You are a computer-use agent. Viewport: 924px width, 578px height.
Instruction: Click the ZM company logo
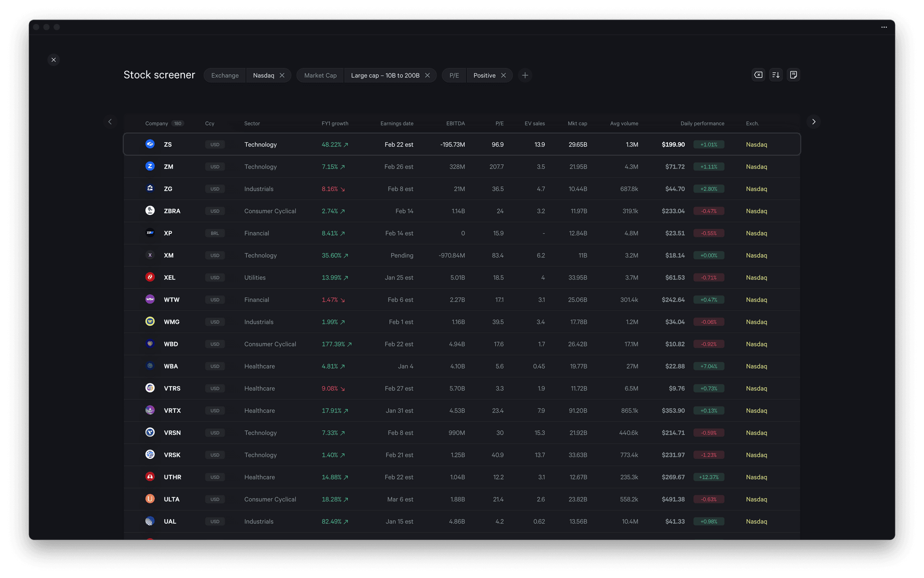tap(150, 166)
